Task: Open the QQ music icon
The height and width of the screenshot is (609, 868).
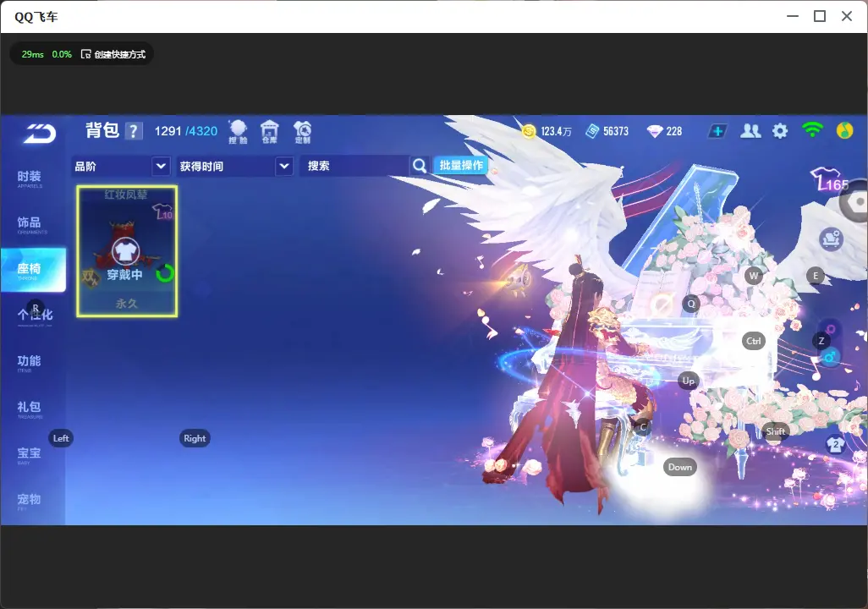Action: [x=845, y=130]
